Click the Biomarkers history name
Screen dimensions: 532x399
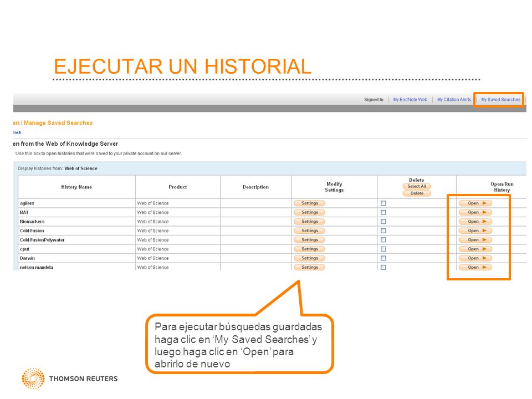[x=32, y=222]
